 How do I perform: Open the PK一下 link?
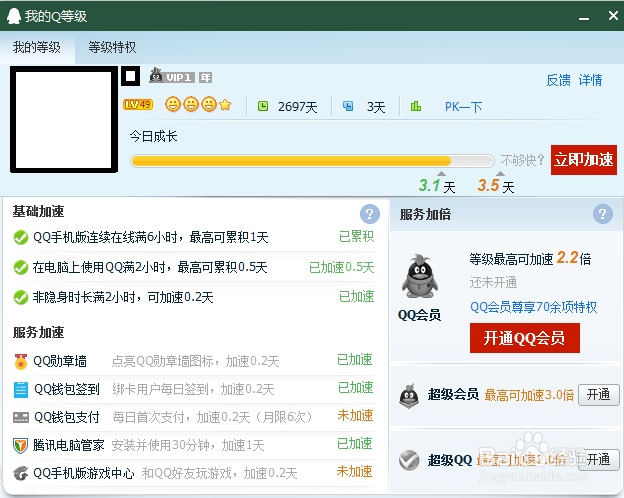[463, 107]
